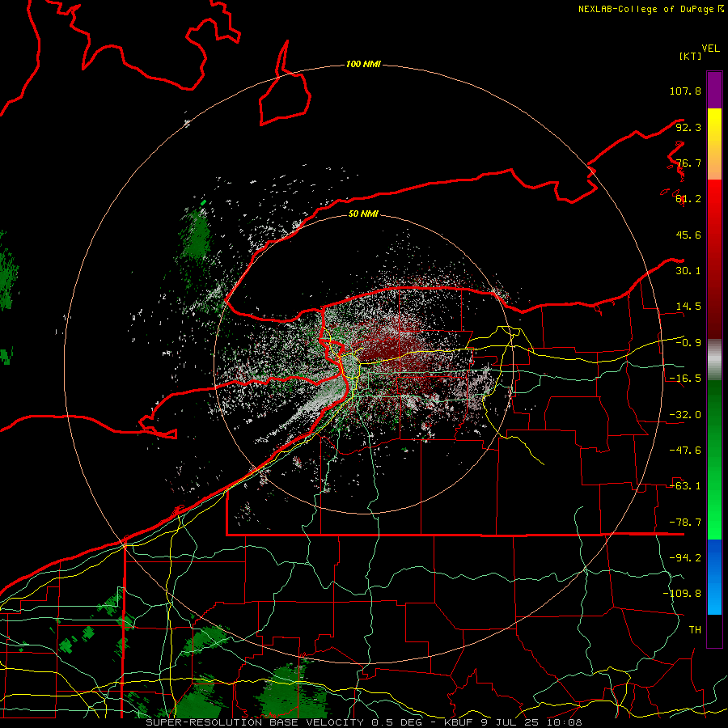
Task: Click the VEL legend title
Action: (711, 49)
